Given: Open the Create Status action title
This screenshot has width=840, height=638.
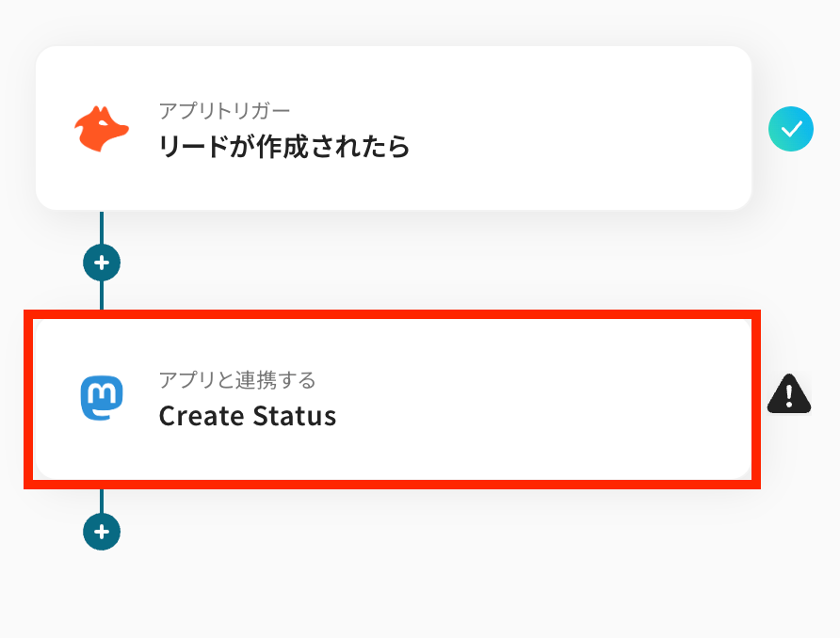Looking at the screenshot, I should tap(248, 416).
